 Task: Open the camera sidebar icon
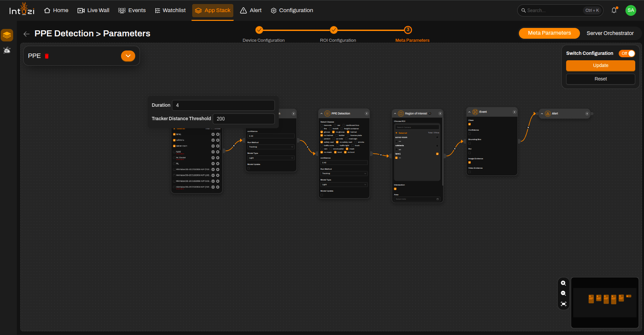7,51
